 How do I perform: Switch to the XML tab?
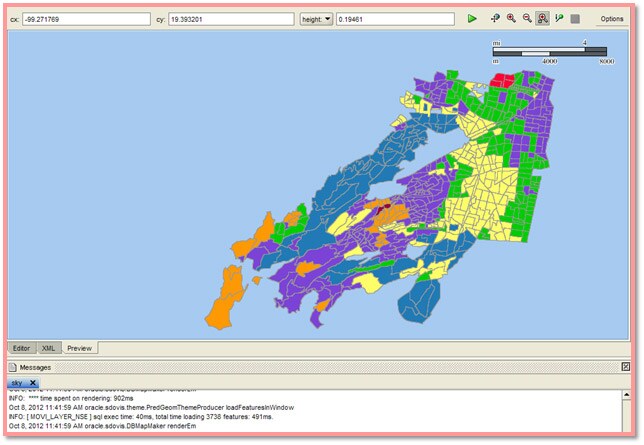coord(48,348)
